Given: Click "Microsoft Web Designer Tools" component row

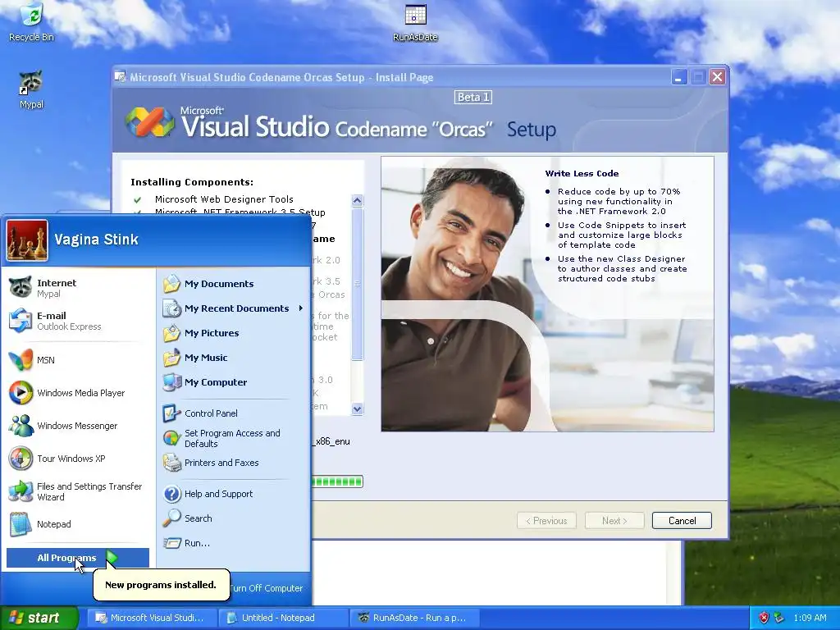Looking at the screenshot, I should coord(224,199).
